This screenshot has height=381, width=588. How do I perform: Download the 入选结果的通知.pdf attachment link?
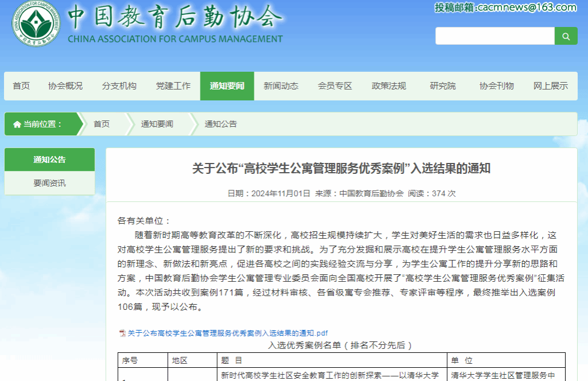[x=227, y=333]
